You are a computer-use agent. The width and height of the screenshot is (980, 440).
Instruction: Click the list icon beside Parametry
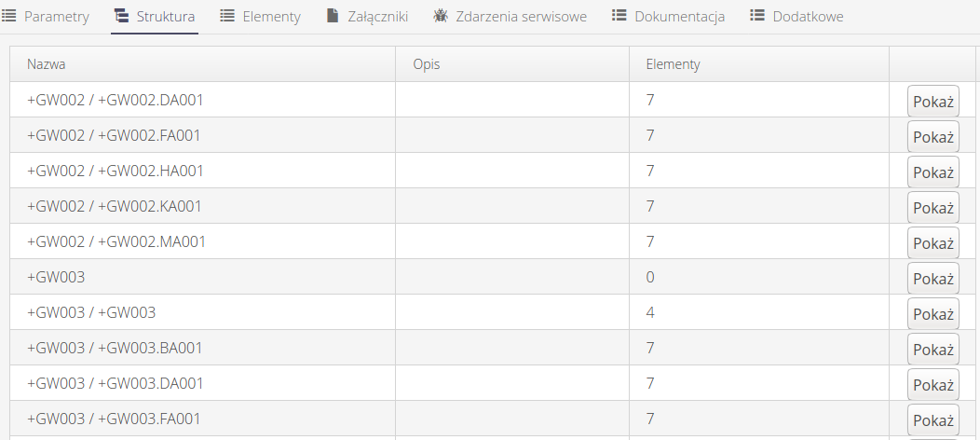(x=9, y=17)
